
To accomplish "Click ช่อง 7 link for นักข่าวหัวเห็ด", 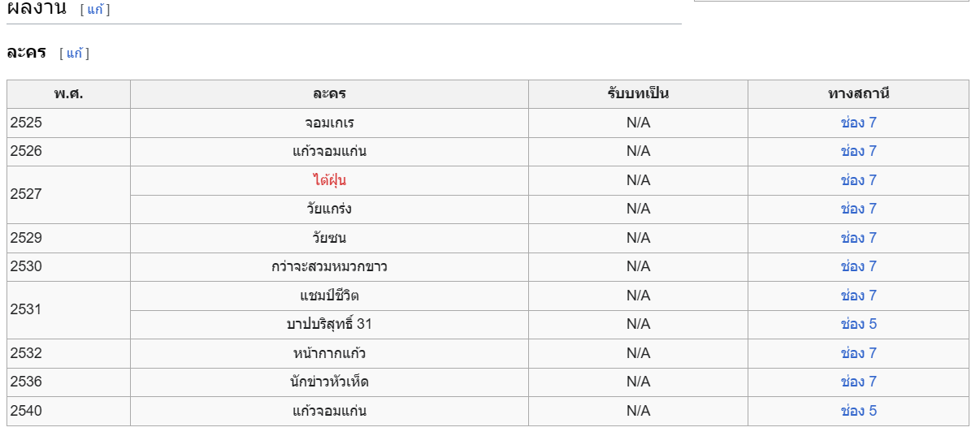I will click(858, 382).
